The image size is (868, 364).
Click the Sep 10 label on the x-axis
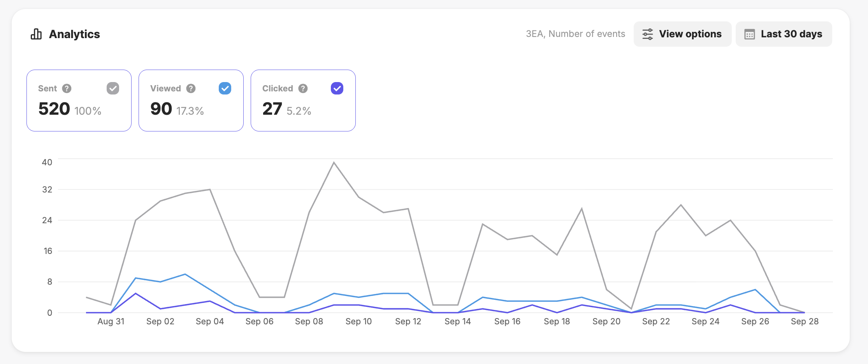pos(358,322)
